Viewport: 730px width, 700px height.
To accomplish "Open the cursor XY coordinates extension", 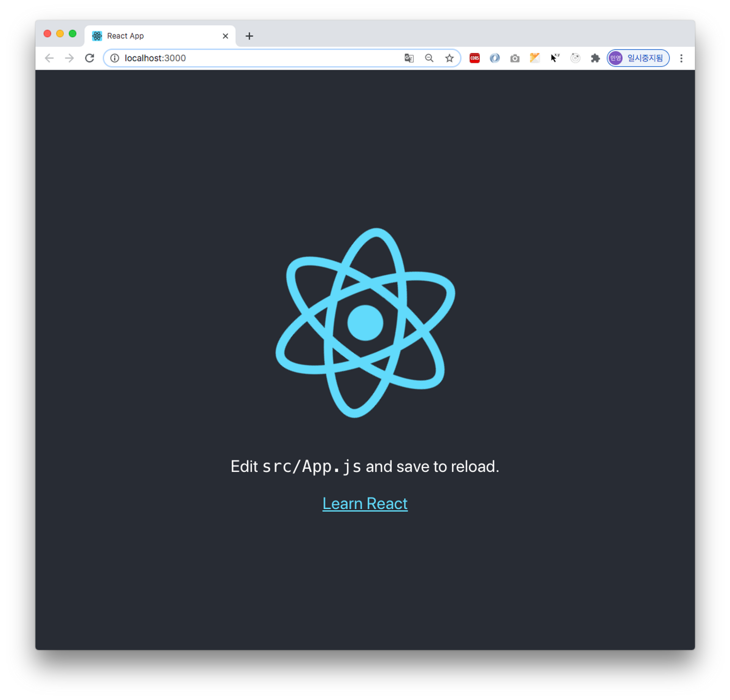I will tap(555, 58).
